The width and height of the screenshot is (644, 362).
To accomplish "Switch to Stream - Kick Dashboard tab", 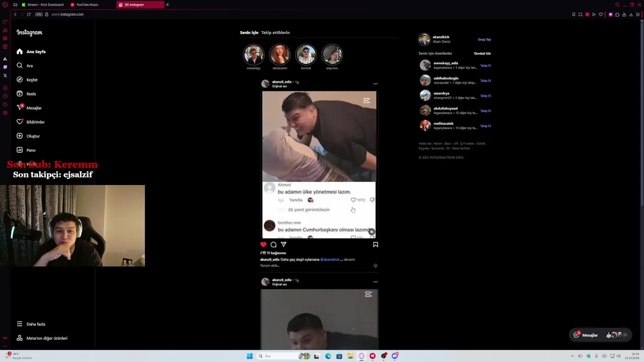I will coord(43,5).
